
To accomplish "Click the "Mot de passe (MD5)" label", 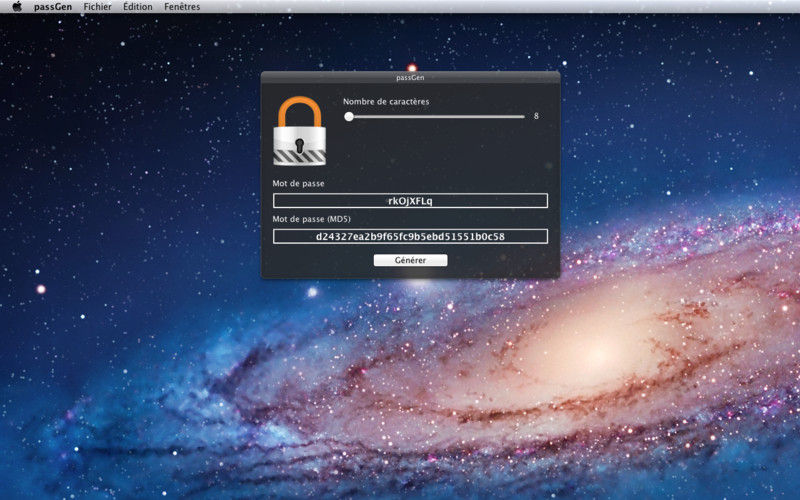I will [x=312, y=219].
